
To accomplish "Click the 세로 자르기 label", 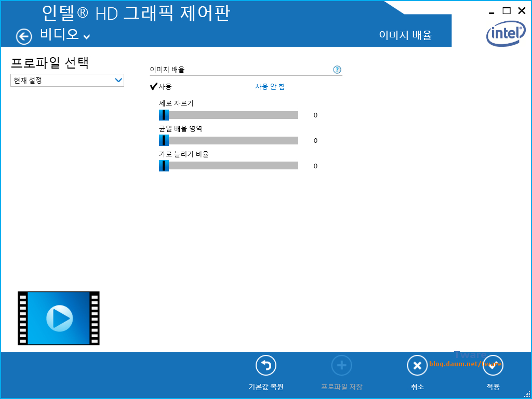I will tap(176, 103).
